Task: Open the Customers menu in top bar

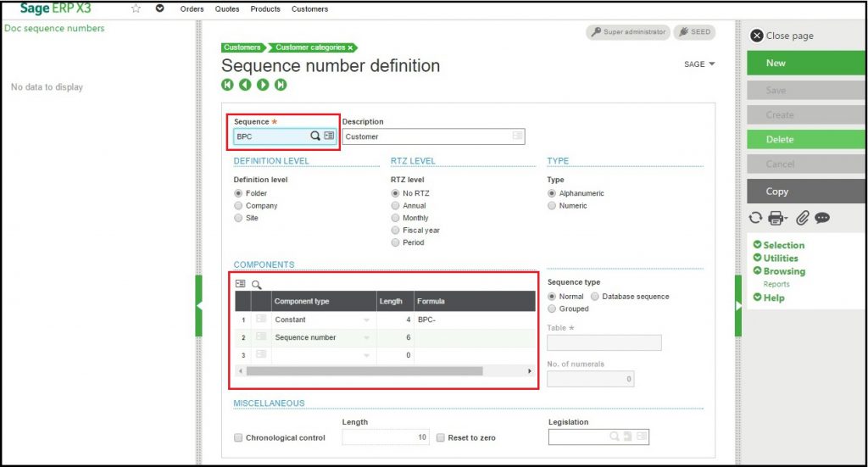Action: [x=309, y=9]
